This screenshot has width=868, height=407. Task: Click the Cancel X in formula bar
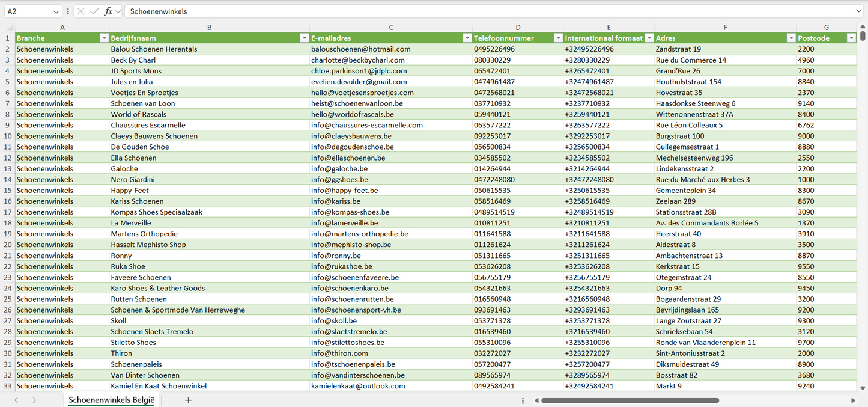coord(81,11)
